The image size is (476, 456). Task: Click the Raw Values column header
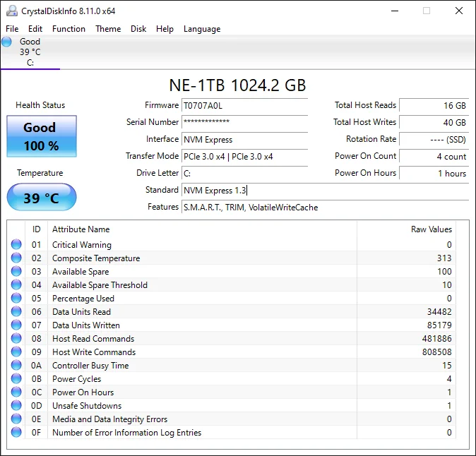point(407,229)
